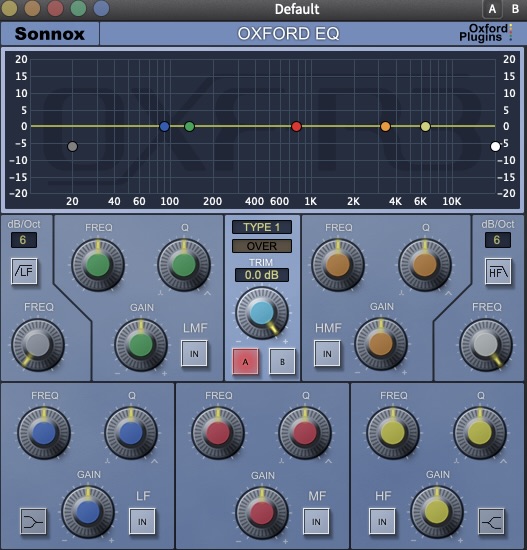This screenshot has height=550, width=527.
Task: Click the blue LF Q knob
Action: pos(131,433)
